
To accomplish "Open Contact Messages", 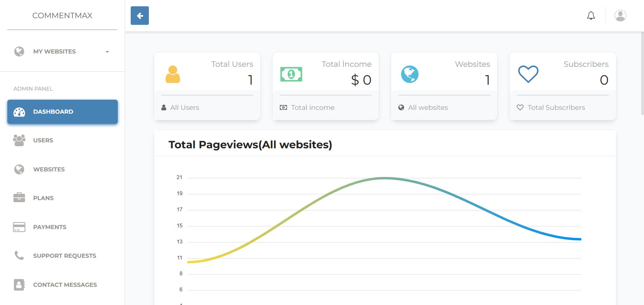I will (65, 285).
